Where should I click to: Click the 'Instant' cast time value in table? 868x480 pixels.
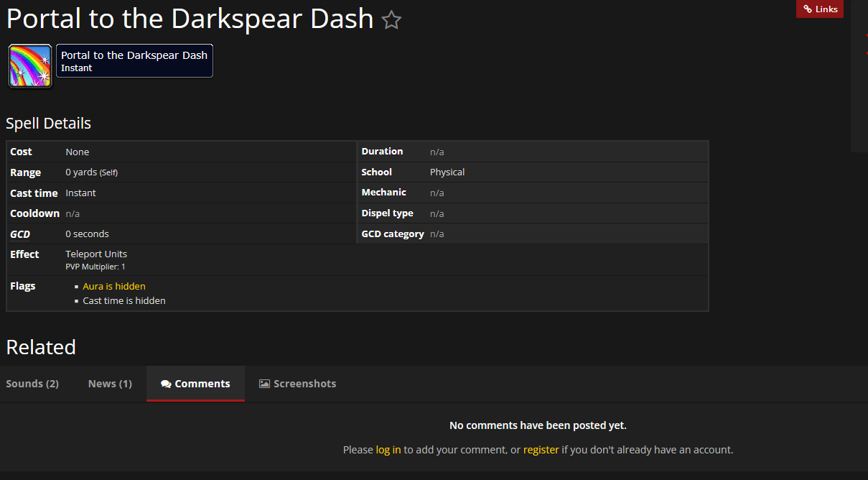click(x=80, y=193)
